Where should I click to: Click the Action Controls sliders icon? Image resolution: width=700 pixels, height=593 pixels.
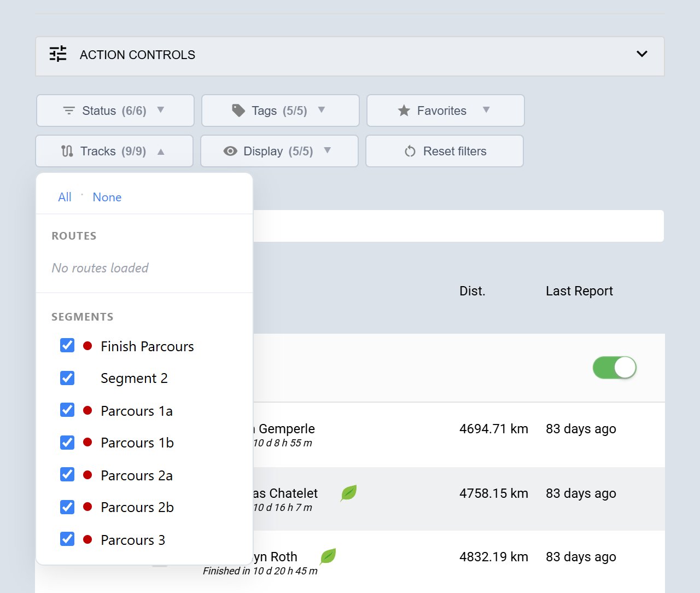(x=58, y=54)
